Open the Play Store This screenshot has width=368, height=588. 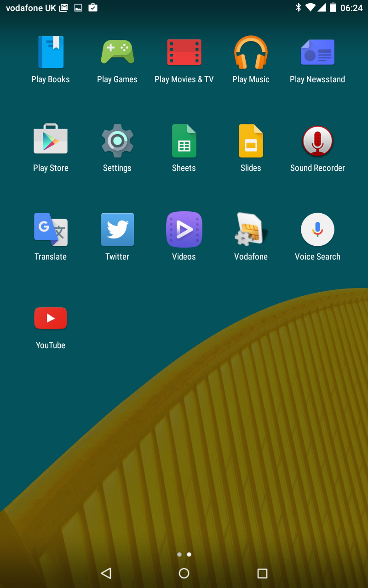click(51, 149)
